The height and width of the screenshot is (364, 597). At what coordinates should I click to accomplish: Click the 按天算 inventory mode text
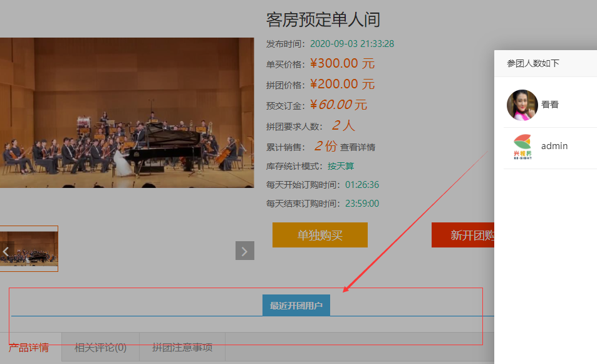click(x=341, y=166)
